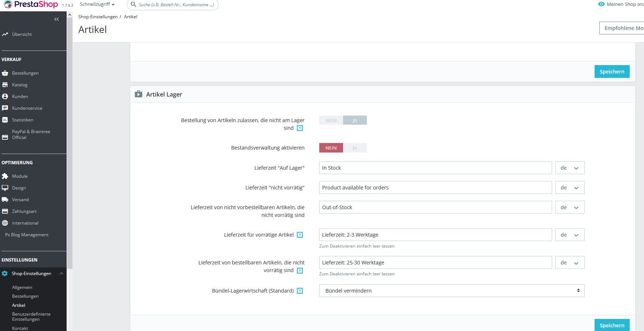The image size is (644, 331).
Task: Open Katalog in the sidebar
Action: tap(20, 85)
